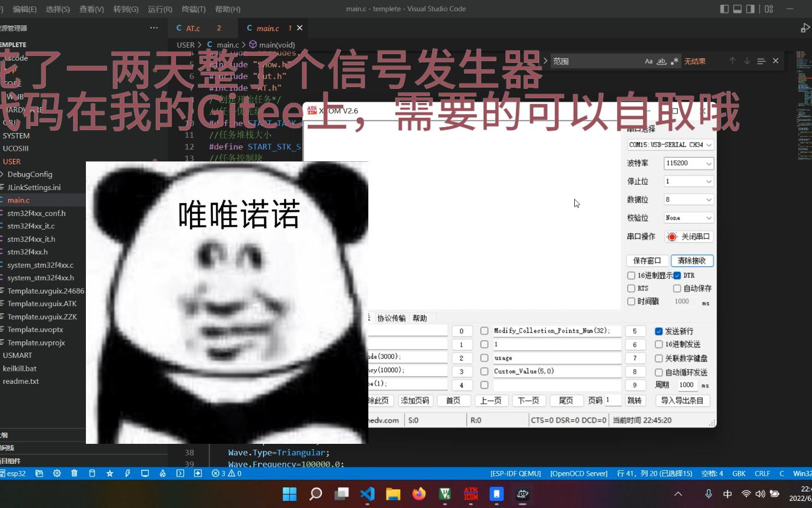This screenshot has width=812, height=508.
Task: Click ESP-IDF monitor icon in status bar
Action: (x=145, y=473)
